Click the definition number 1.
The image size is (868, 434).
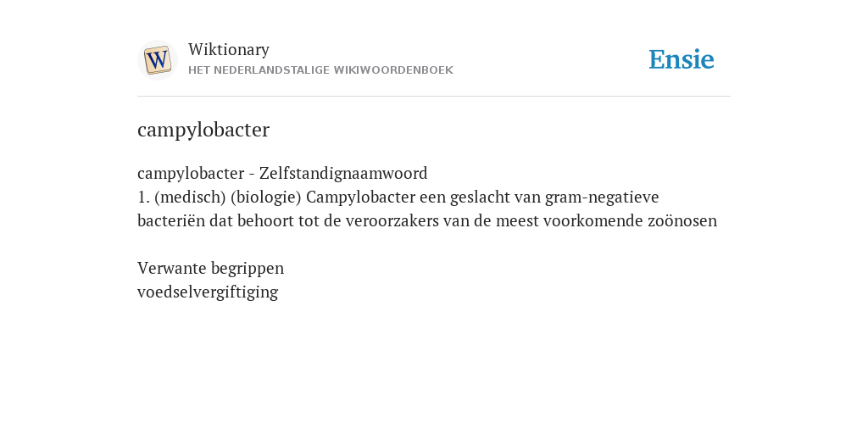143,197
